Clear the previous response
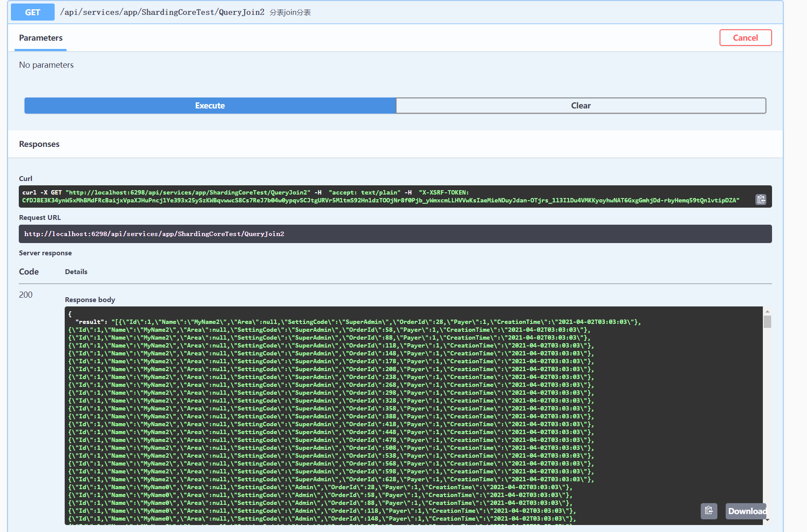The height and width of the screenshot is (532, 807). point(581,106)
